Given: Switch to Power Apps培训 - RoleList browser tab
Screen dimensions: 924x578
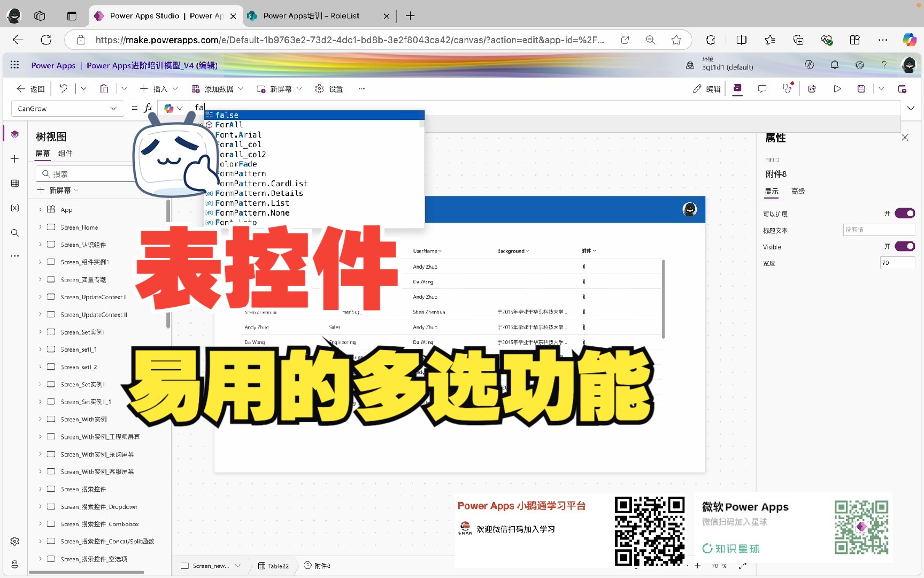Looking at the screenshot, I should tap(319, 16).
